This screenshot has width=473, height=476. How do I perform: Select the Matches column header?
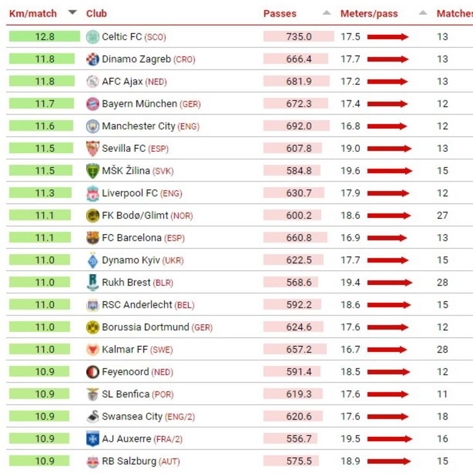(x=454, y=14)
